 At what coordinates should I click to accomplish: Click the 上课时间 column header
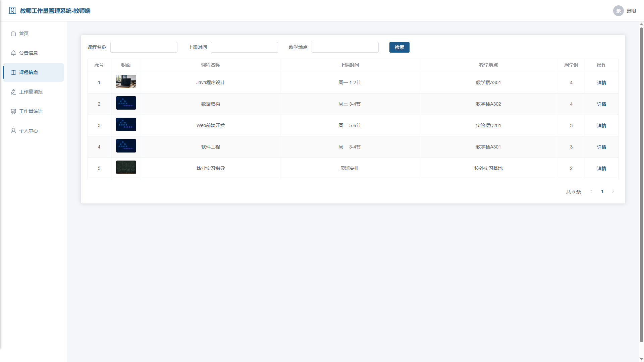tap(350, 65)
